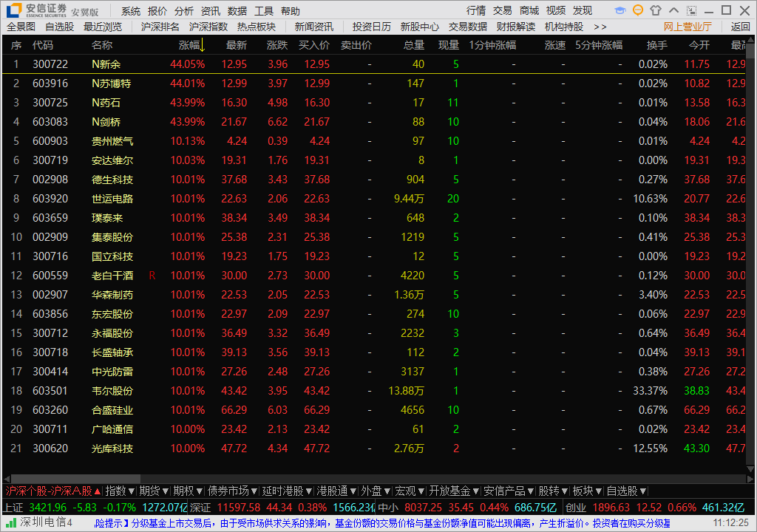The width and height of the screenshot is (757, 532).
Task: Open 新股中心 toolbar item
Action: tap(420, 27)
